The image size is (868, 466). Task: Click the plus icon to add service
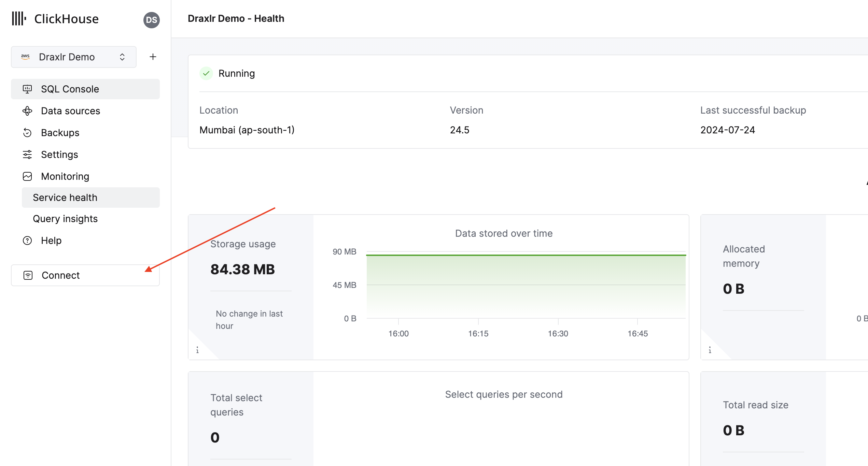[153, 57]
